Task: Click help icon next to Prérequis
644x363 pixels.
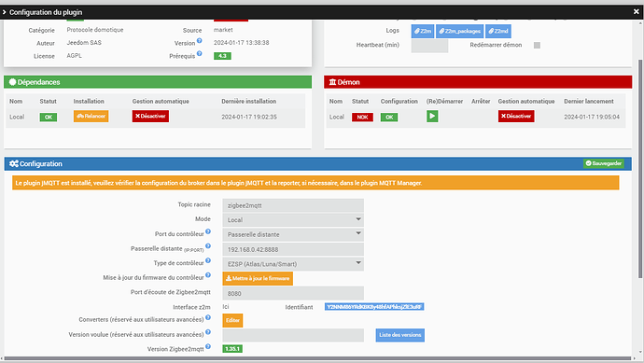Action: [199, 53]
